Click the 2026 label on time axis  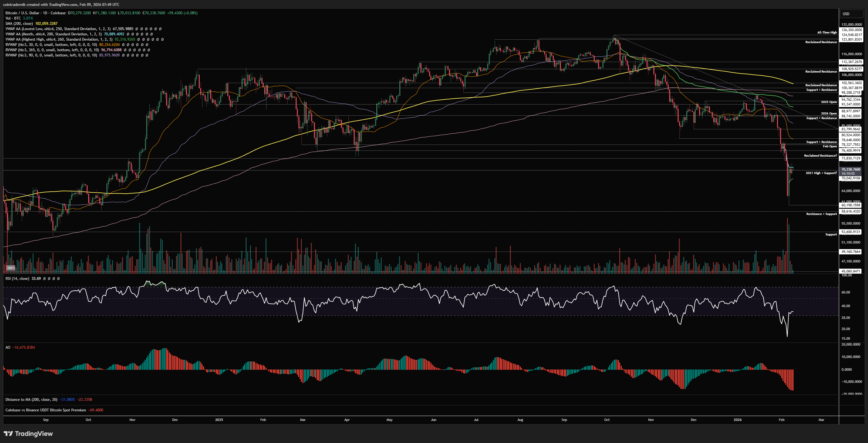pyautogui.click(x=737, y=420)
